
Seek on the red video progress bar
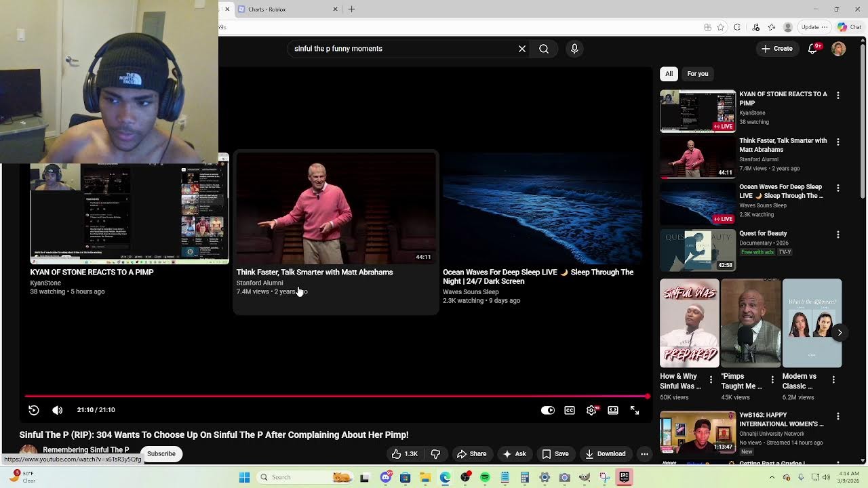point(337,396)
